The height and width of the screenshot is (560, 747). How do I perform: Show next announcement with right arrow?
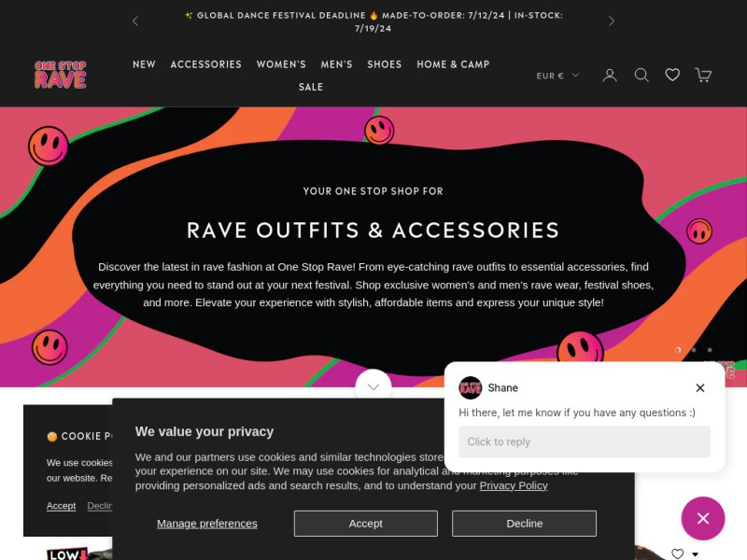click(612, 21)
